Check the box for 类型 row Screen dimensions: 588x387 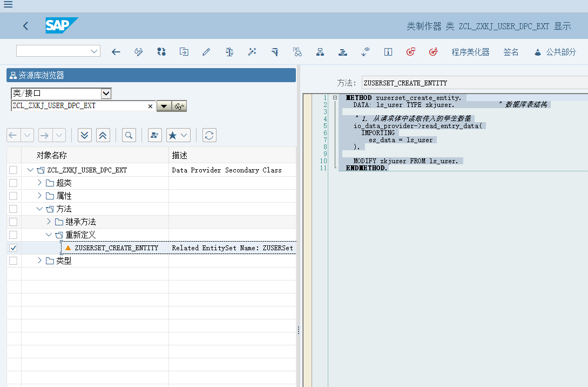tap(13, 261)
